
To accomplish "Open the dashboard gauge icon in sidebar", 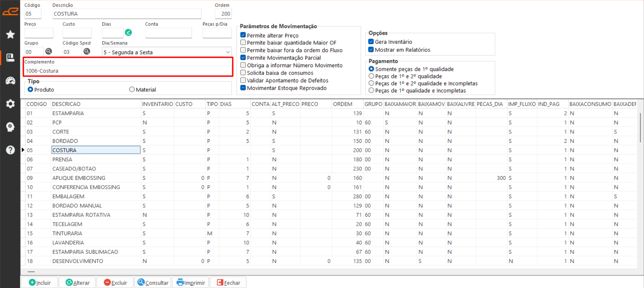I will pos(10,81).
